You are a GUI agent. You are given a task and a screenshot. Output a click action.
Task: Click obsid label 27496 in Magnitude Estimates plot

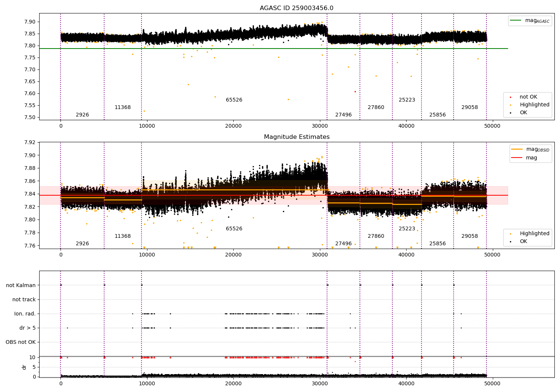[x=343, y=244]
